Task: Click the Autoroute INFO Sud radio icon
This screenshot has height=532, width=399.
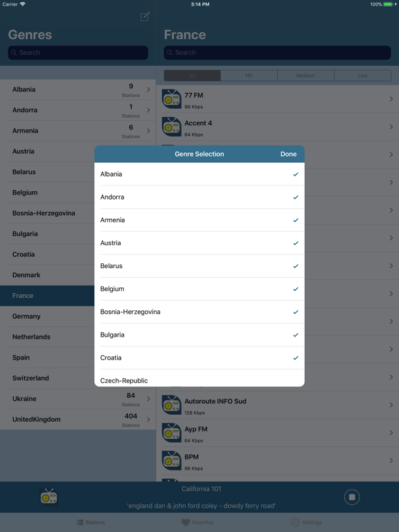Action: pos(171,405)
